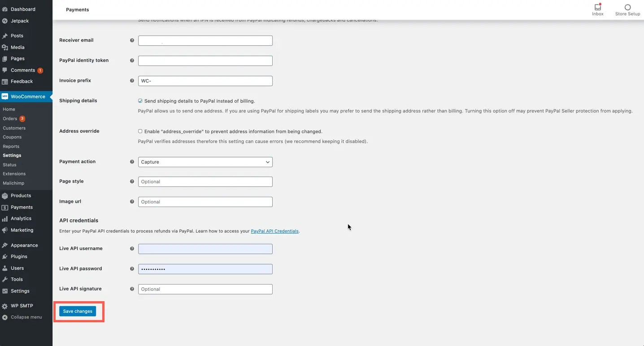The width and height of the screenshot is (644, 346).
Task: Click the Jetpack icon in sidebar
Action: (x=5, y=21)
